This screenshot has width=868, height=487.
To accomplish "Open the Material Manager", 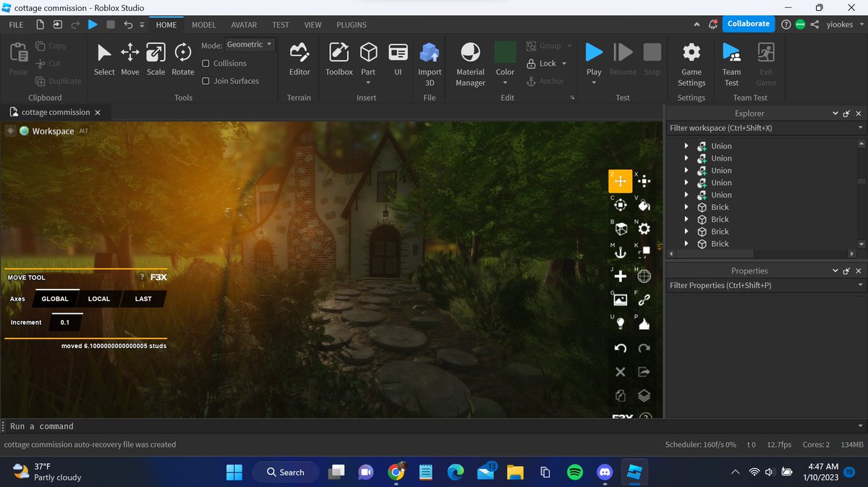I will coord(470,64).
